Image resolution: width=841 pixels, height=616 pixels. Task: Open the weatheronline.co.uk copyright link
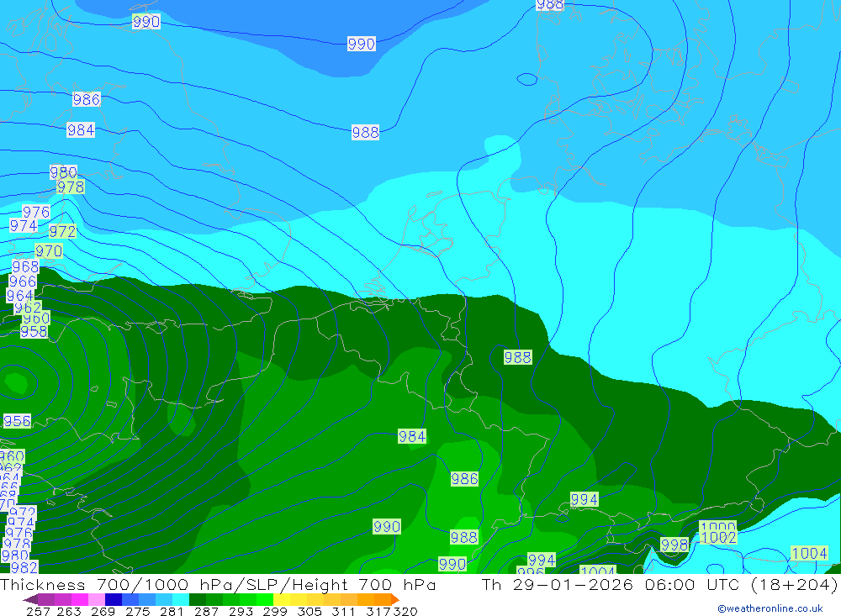770,608
